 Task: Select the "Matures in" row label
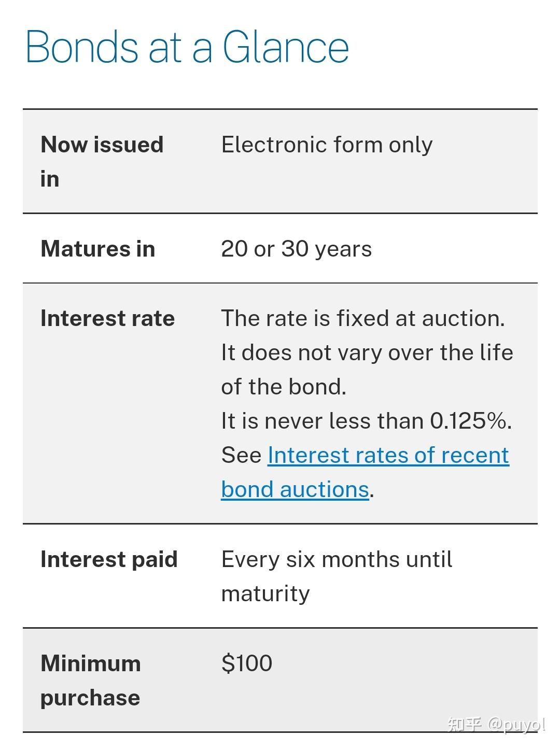click(x=97, y=249)
